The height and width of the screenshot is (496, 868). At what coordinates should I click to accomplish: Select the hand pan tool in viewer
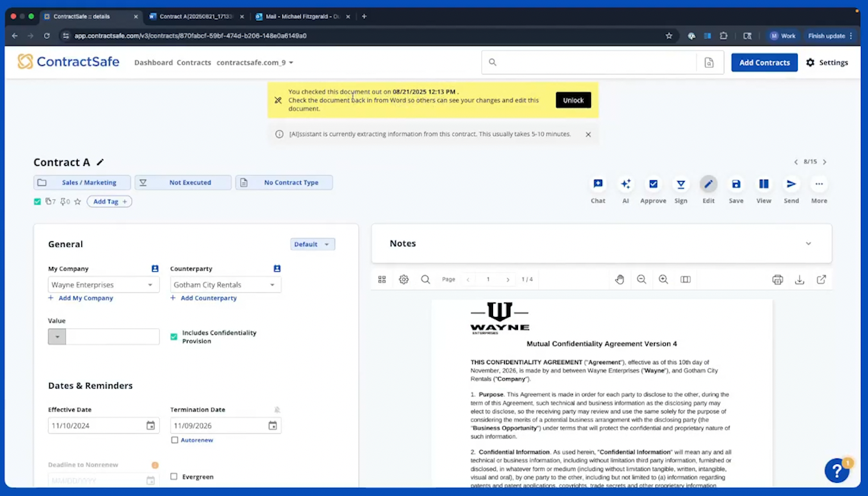619,280
